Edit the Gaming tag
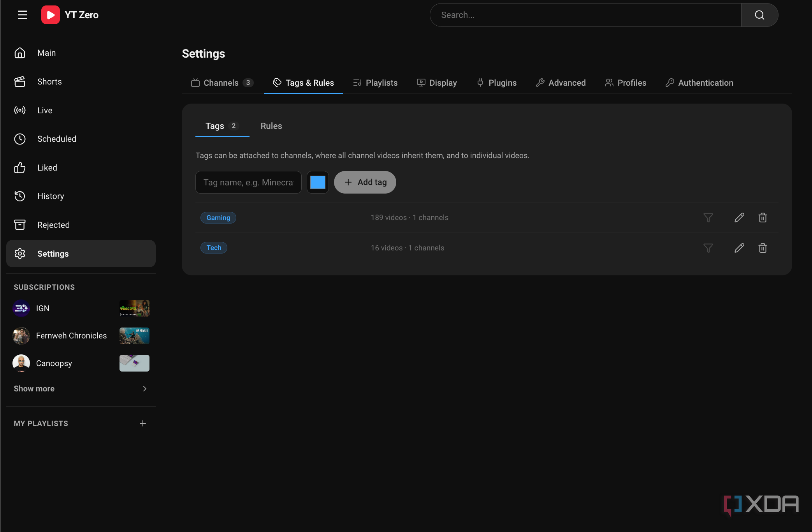 pos(739,218)
